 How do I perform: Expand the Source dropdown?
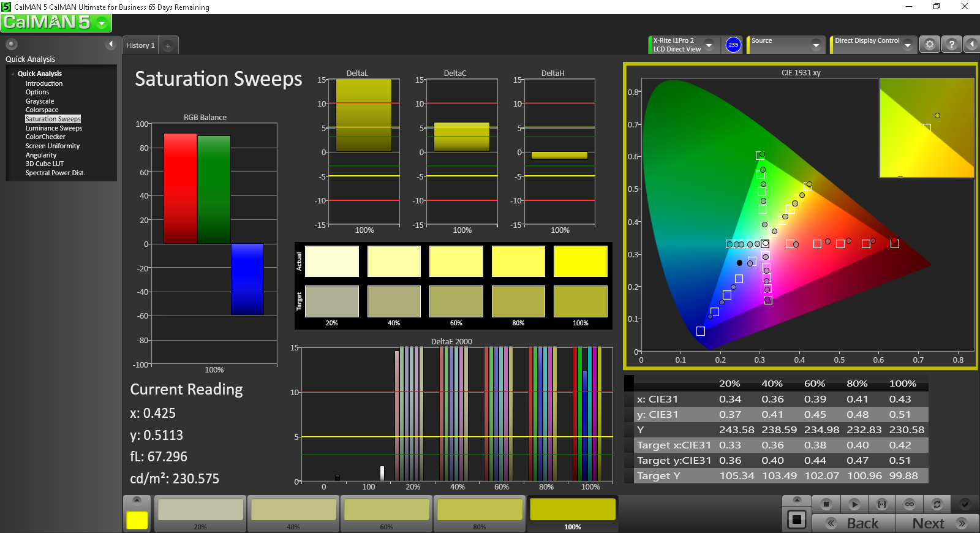(815, 45)
